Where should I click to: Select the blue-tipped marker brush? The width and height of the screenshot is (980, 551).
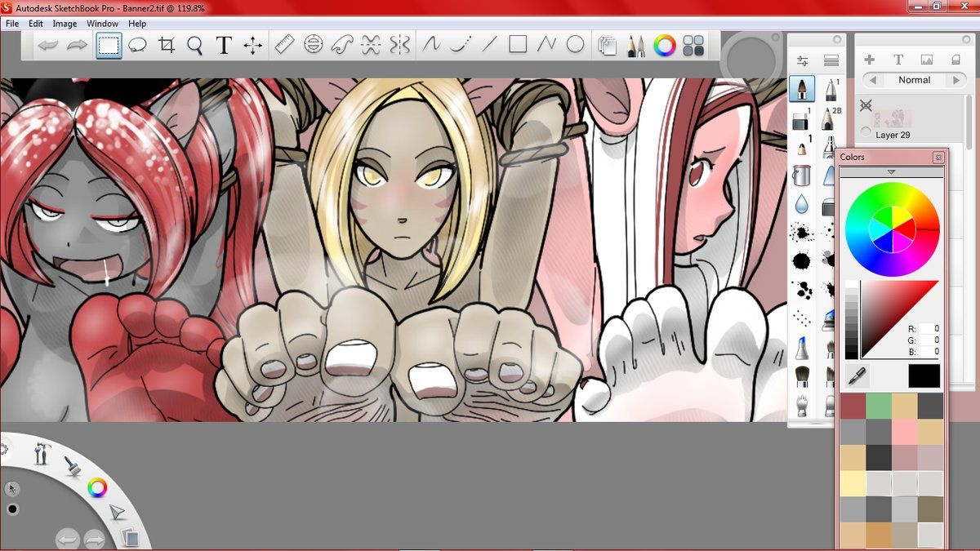pos(802,349)
